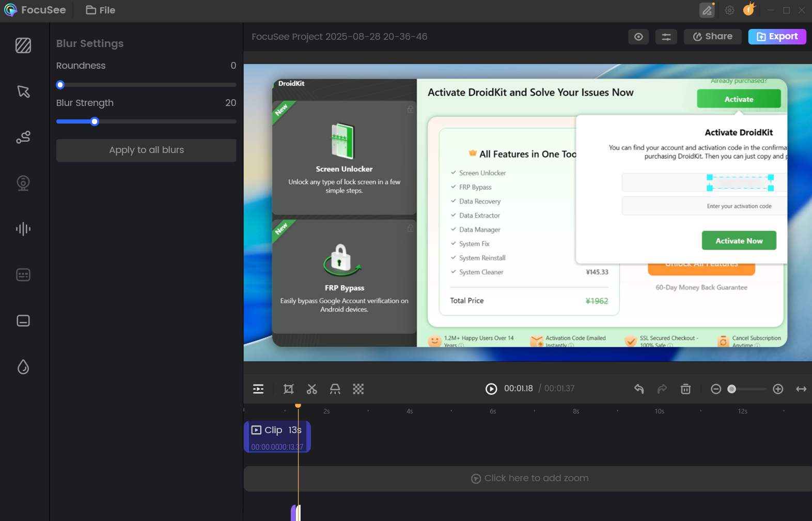Viewport: 812px width, 521px height.
Task: Click the blur item on bottom track
Action: [x=295, y=513]
